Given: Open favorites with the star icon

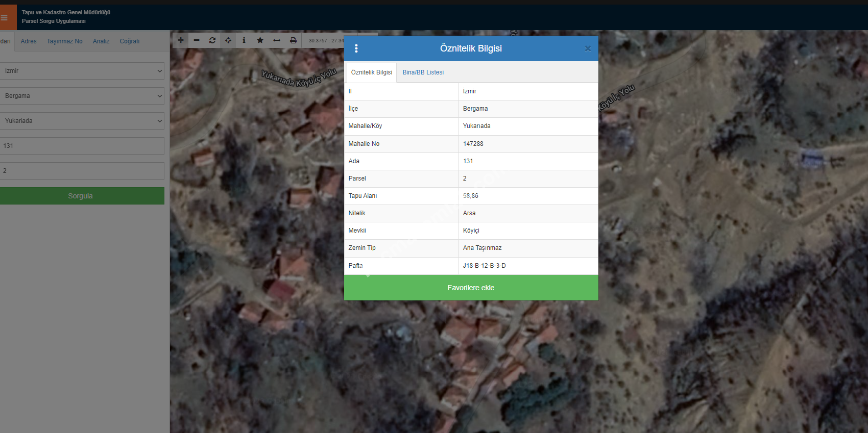Looking at the screenshot, I should [260, 40].
